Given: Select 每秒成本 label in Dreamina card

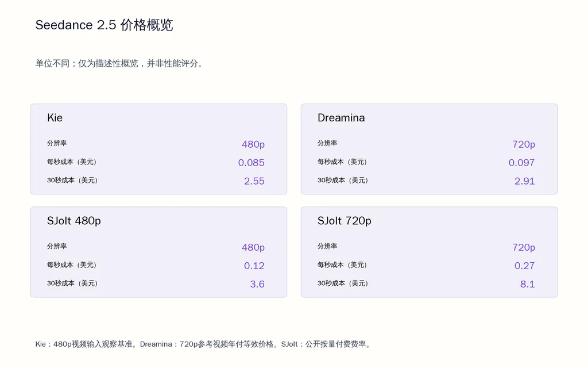Looking at the screenshot, I should (342, 162).
